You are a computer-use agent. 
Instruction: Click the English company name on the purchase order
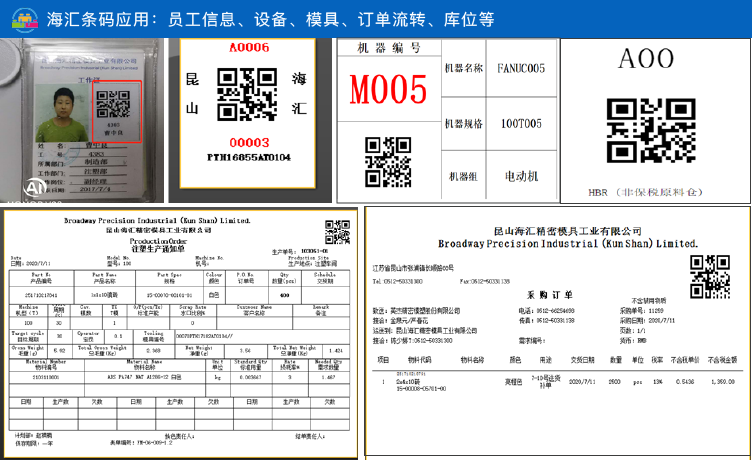click(x=568, y=244)
